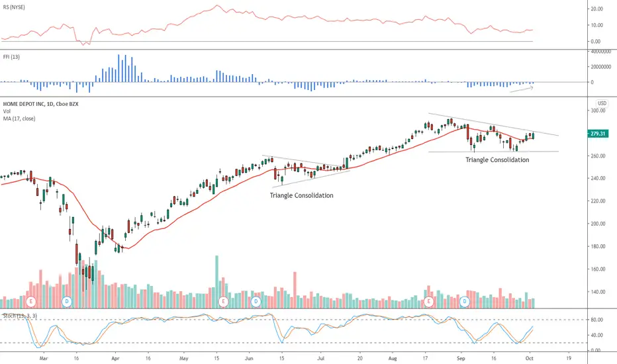Click the 40000000 value on FFI axis
Image resolution: width=617 pixels, height=364 pixels.
600,52
